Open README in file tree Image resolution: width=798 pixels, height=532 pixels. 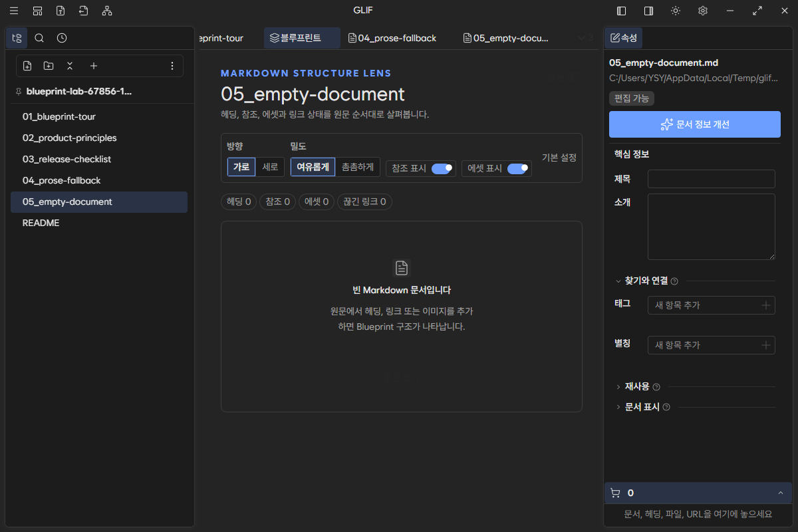pyautogui.click(x=99, y=223)
